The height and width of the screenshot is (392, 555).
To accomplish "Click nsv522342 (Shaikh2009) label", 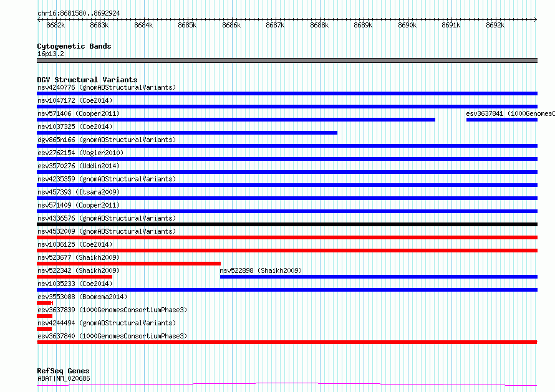I will pyautogui.click(x=79, y=270).
